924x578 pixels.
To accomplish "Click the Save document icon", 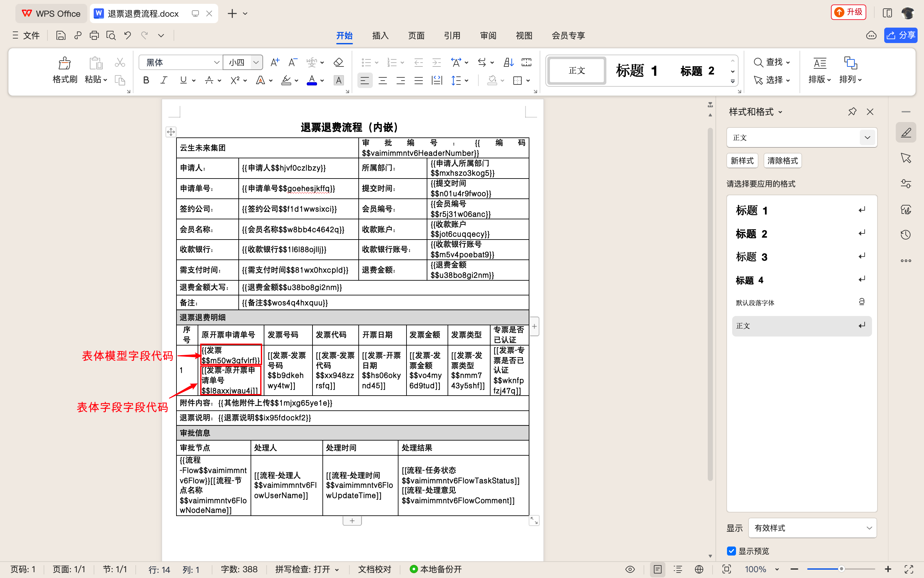I will point(61,36).
